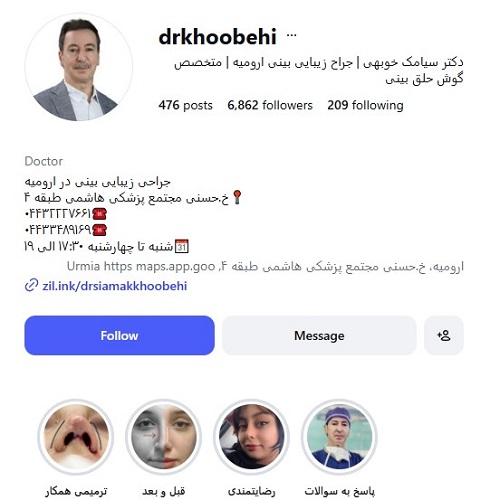Image resolution: width=500 pixels, height=500 pixels.
Task: Click the link chain icon beside zil.ink
Action: tap(31, 286)
